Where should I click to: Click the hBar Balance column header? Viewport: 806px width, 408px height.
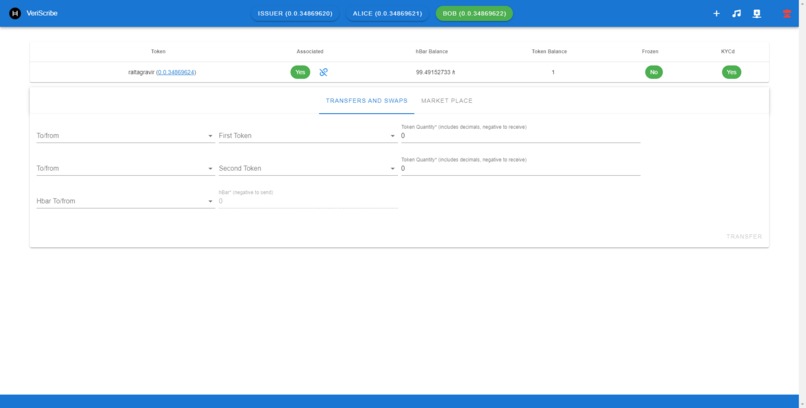pos(432,51)
